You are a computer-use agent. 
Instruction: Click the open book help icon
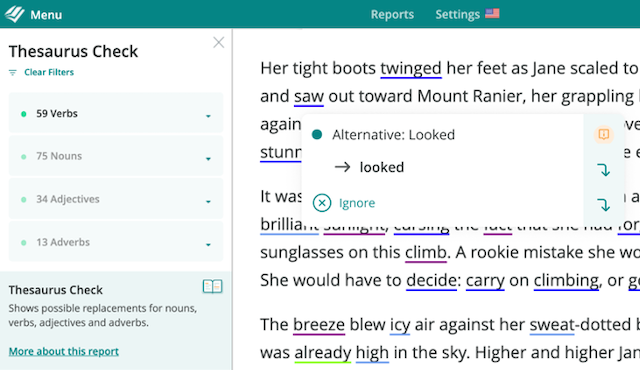pos(213,286)
